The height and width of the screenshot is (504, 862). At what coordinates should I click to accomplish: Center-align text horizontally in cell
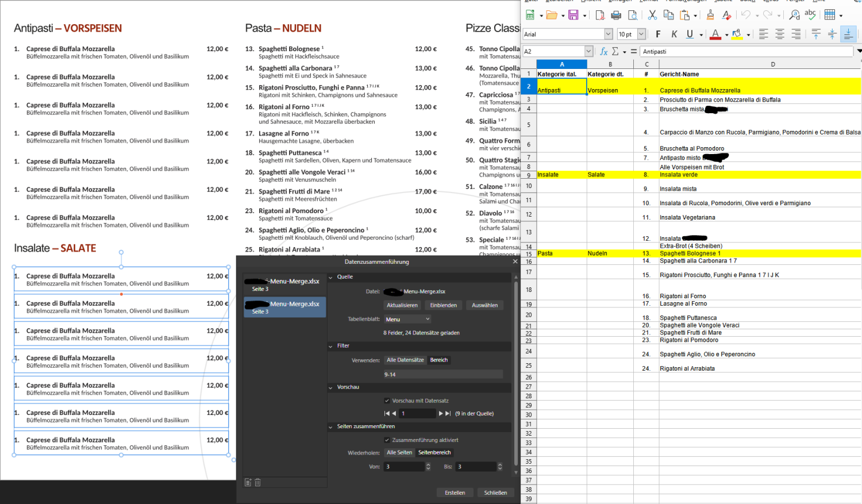(780, 34)
